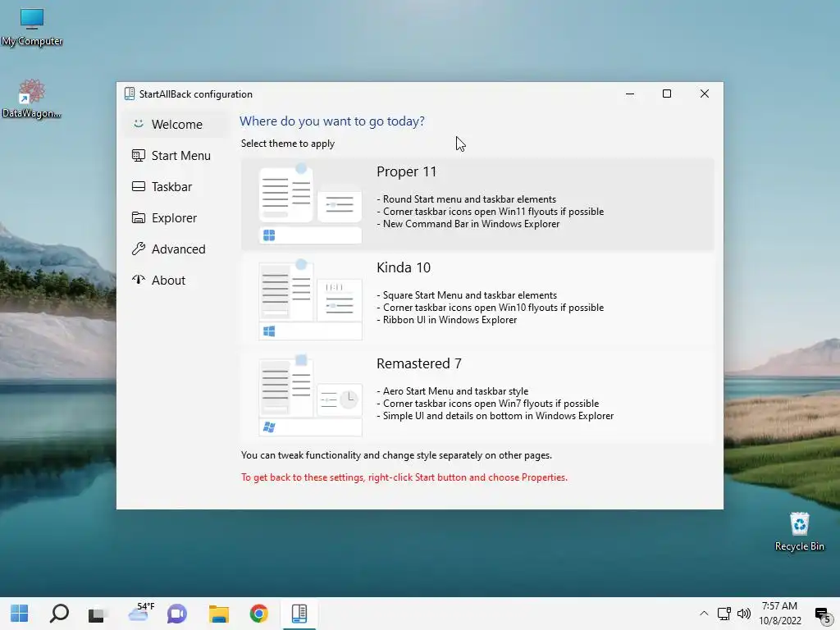Viewport: 840px width, 630px height.
Task: Open the clock showing 7:57 AM
Action: coord(780,614)
